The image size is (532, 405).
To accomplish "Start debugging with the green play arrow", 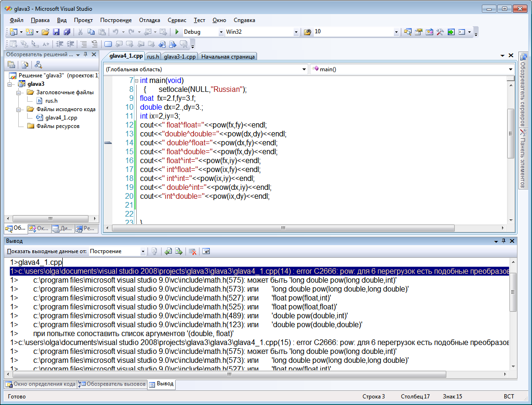I will pyautogui.click(x=177, y=32).
